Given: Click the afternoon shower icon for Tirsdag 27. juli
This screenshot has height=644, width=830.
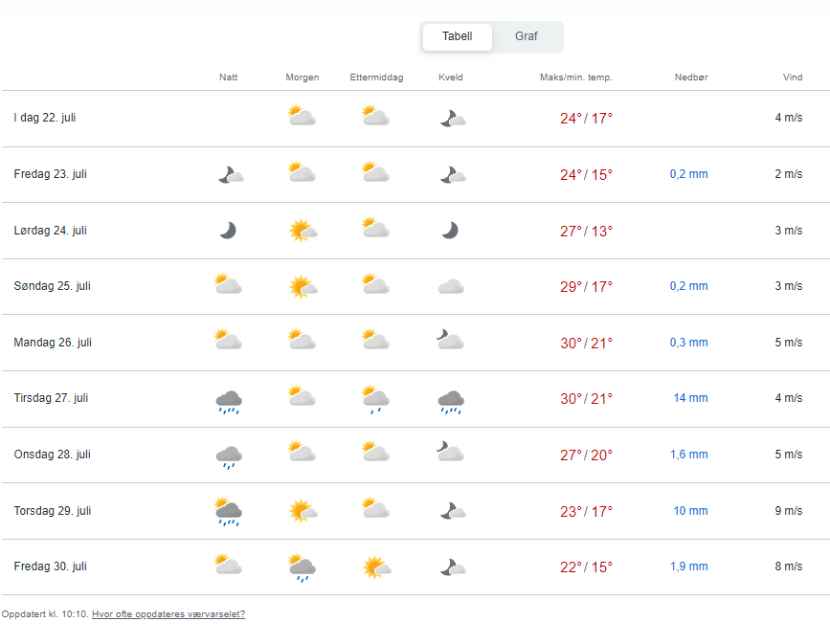Looking at the screenshot, I should [375, 399].
